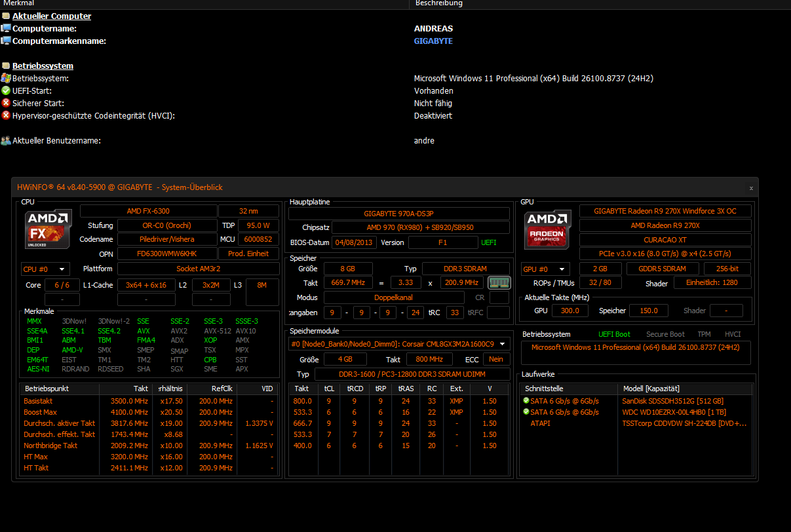Click the icon beside Computername
The image size is (791, 532).
tap(5, 28)
